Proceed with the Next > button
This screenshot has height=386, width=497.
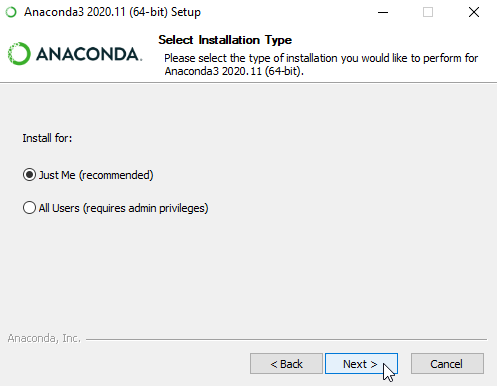[x=361, y=364]
